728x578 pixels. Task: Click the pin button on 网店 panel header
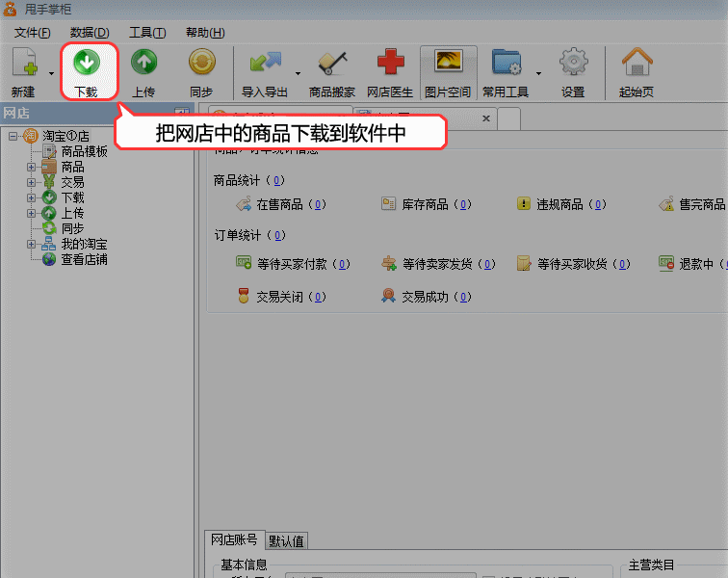pyautogui.click(x=182, y=112)
